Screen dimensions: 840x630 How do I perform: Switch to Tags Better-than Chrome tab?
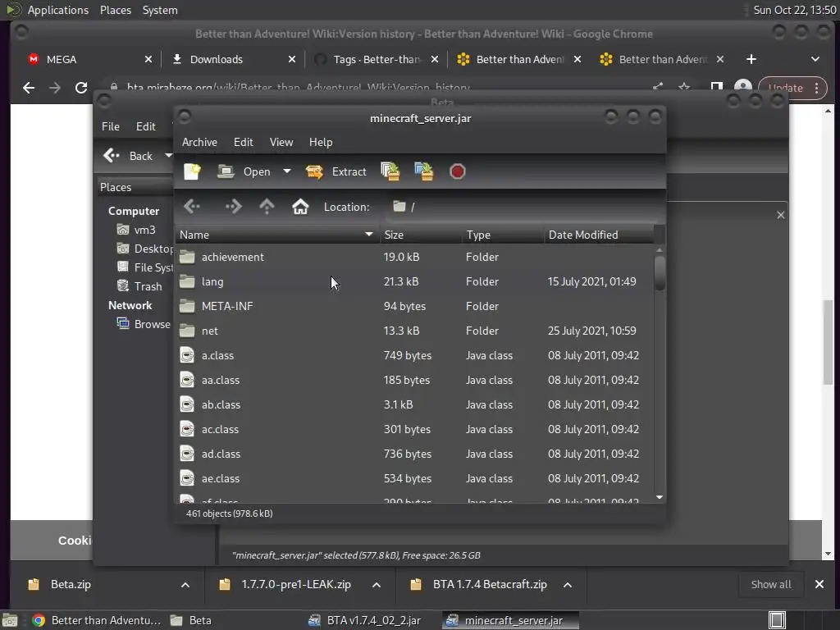[375, 59]
